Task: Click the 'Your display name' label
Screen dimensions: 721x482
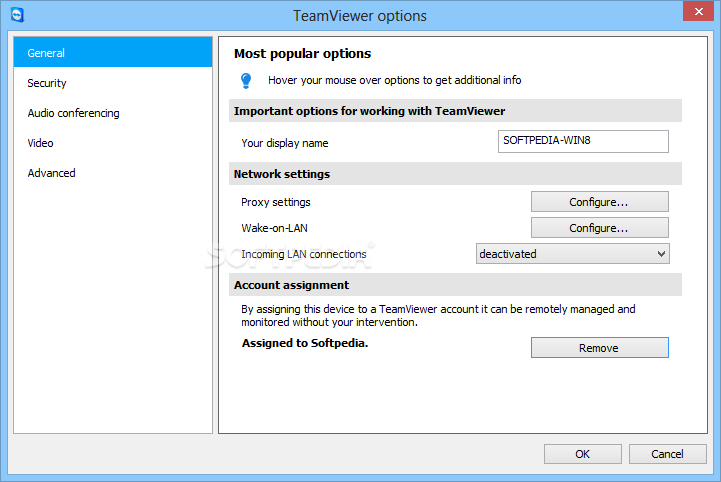Action: (x=285, y=143)
